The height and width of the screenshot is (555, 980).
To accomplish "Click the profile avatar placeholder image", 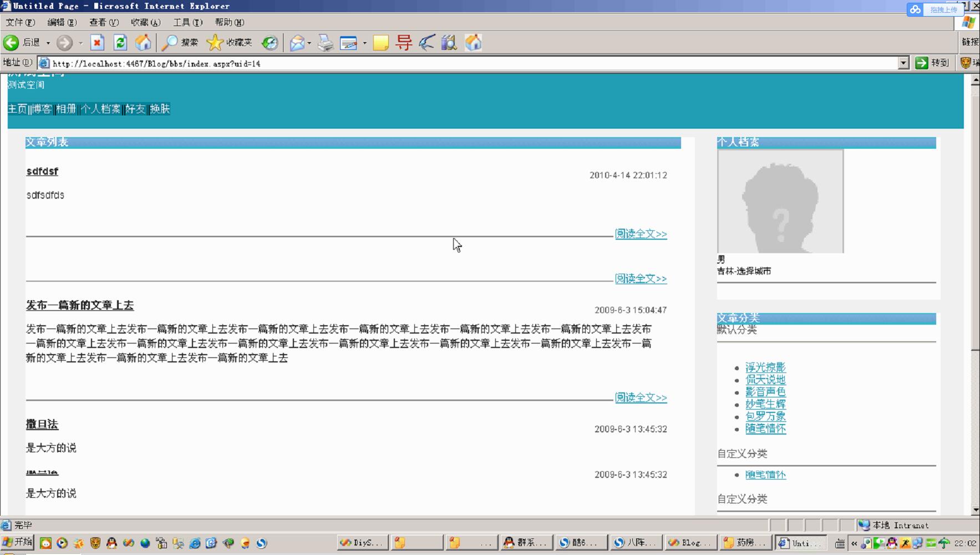I will pos(780,201).
